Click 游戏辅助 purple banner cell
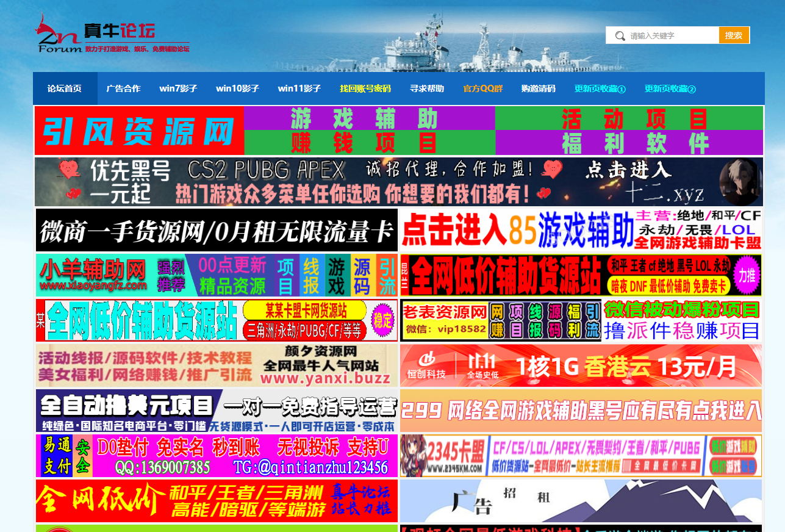This screenshot has width=785, height=532. click(x=370, y=118)
